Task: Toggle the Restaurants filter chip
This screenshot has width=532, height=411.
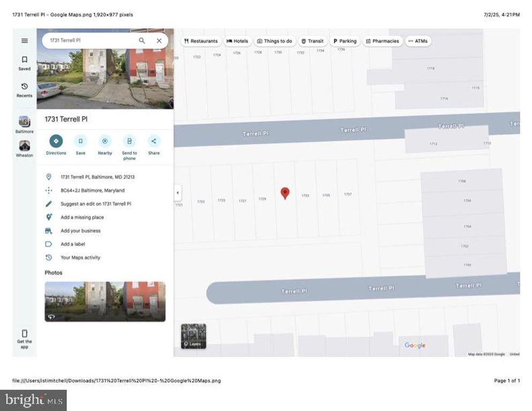Action: [201, 41]
